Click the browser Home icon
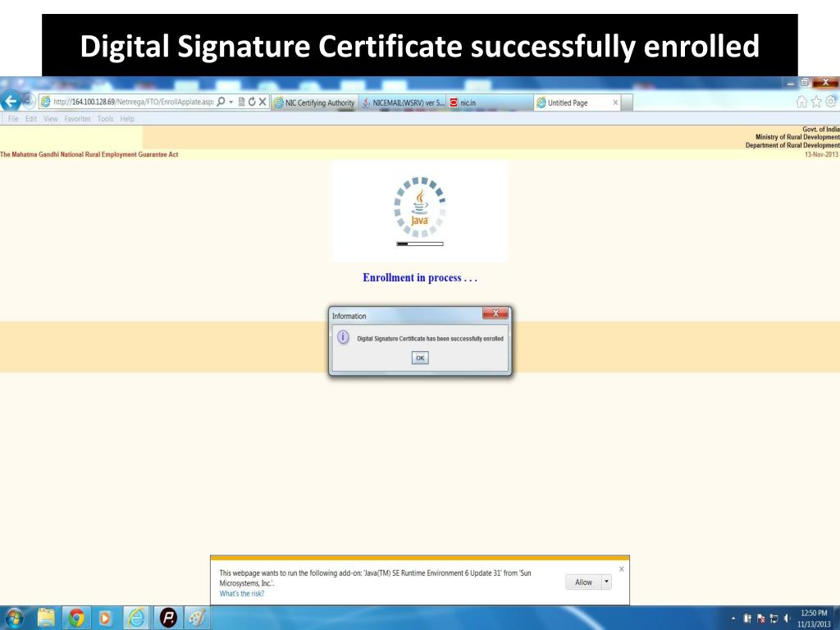This screenshot has height=630, width=840. (801, 102)
